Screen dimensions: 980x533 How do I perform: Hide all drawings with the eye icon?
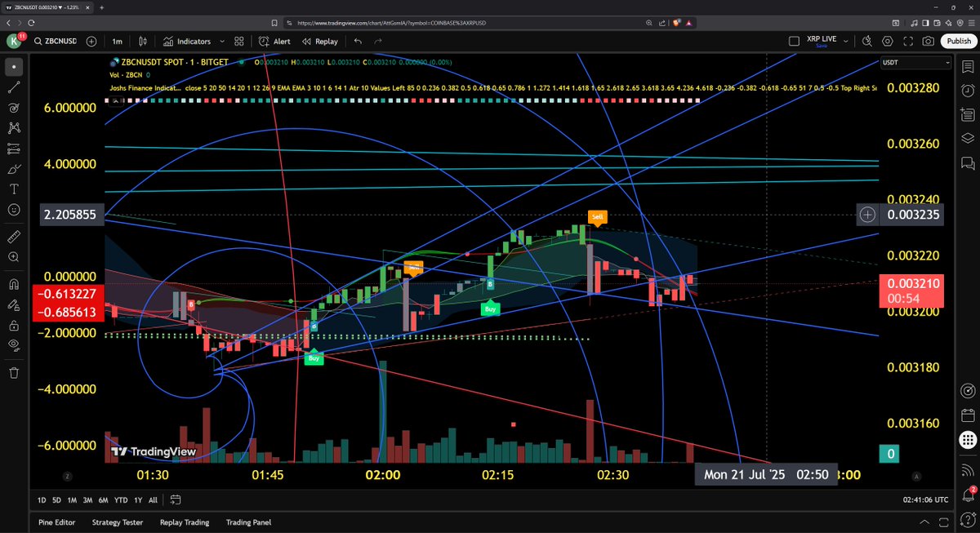tap(14, 346)
